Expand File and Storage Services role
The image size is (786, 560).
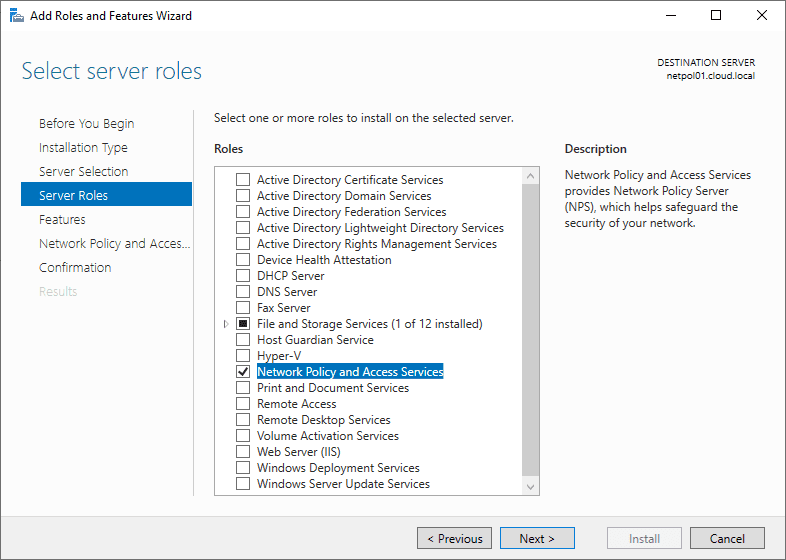coord(226,324)
